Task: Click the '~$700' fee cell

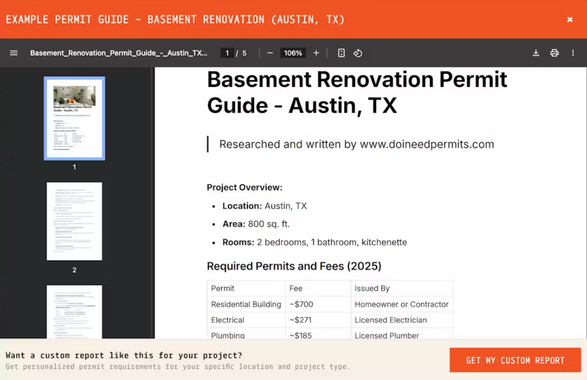Action: [318, 304]
